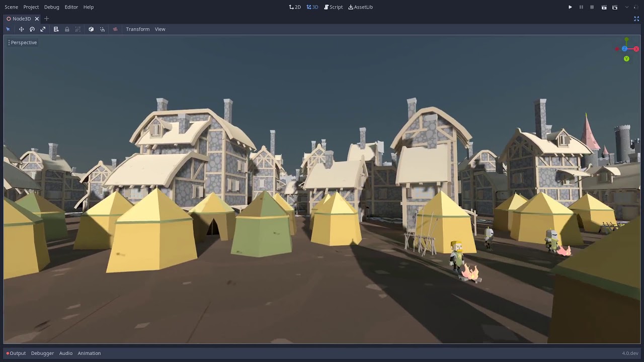Open the Audio bottom panel
The width and height of the screenshot is (644, 362).
[66, 353]
